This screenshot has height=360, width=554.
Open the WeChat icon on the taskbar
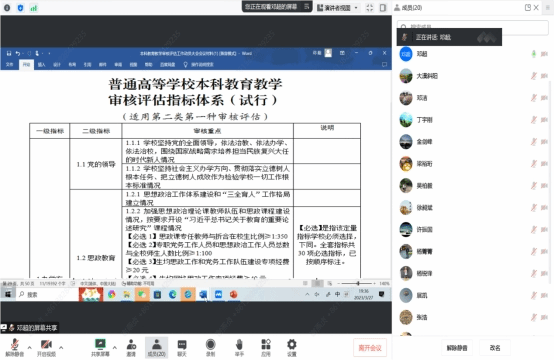pos(142,294)
